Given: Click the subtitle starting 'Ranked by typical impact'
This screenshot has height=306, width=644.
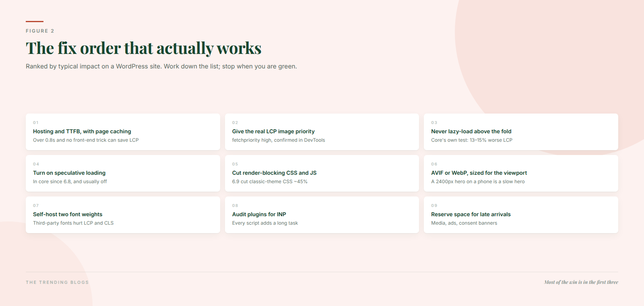Looking at the screenshot, I should tap(161, 66).
